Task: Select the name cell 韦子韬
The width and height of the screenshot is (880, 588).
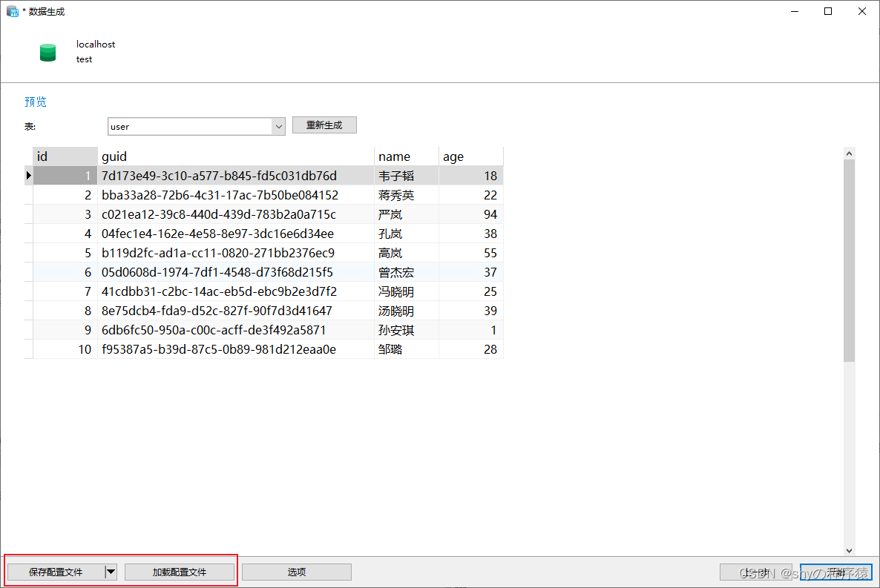Action: click(x=407, y=176)
